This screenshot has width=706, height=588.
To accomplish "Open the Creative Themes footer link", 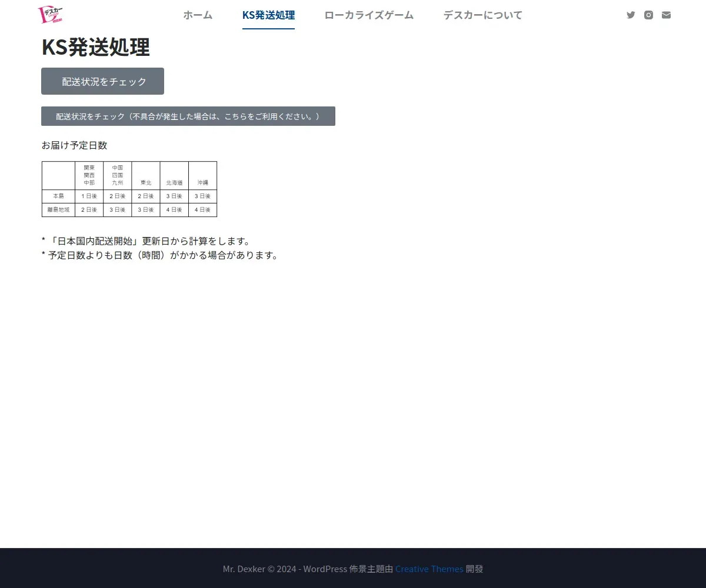I will 429,569.
